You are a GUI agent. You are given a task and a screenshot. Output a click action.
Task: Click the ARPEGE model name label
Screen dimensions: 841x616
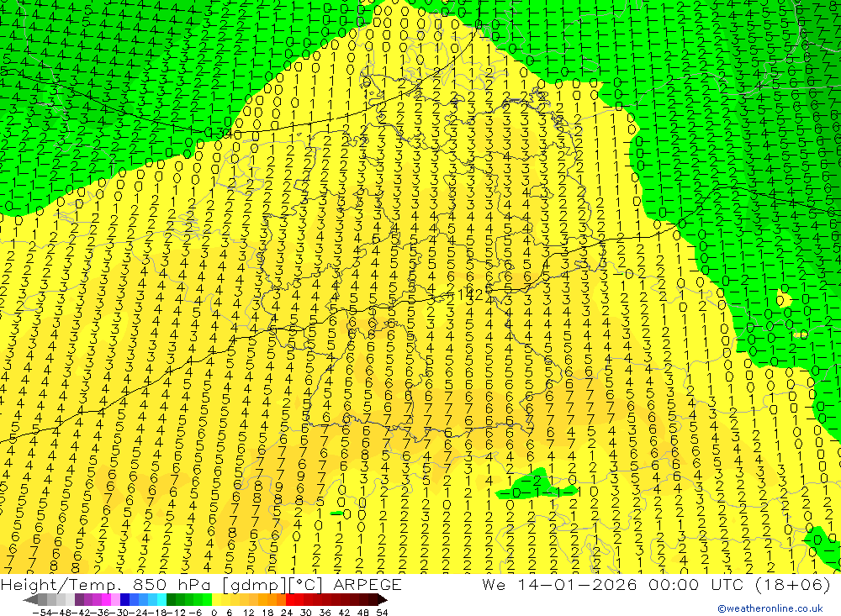367,584
